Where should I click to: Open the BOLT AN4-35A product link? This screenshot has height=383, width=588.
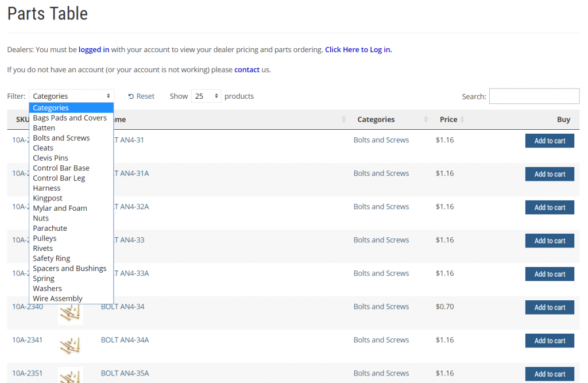click(125, 373)
